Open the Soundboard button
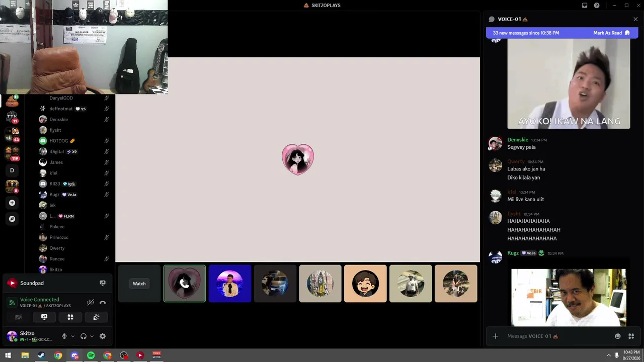The height and width of the screenshot is (362, 644). pyautogui.click(x=96, y=317)
